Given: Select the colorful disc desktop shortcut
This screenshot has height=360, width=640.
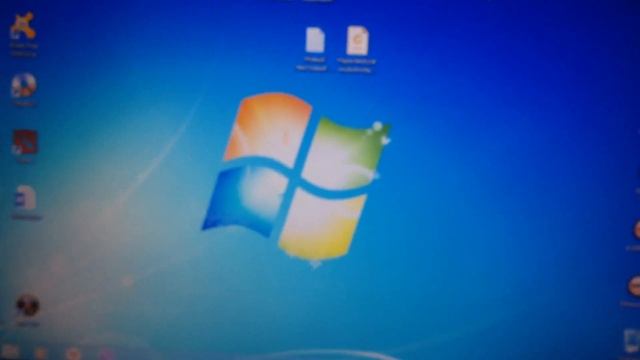Looking at the screenshot, I should click(24, 86).
